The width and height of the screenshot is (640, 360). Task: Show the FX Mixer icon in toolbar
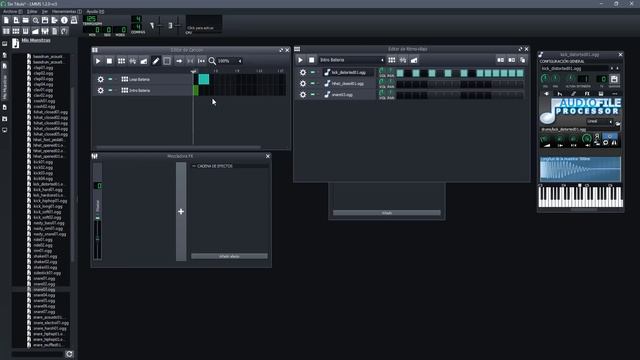[45, 31]
